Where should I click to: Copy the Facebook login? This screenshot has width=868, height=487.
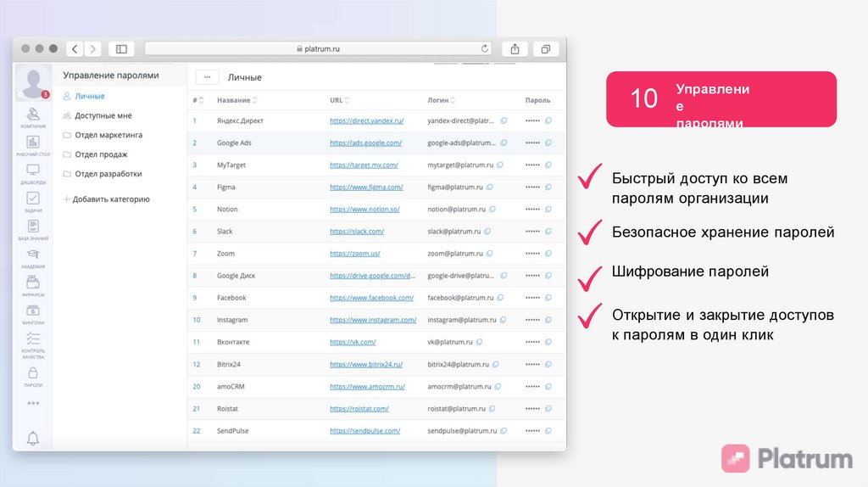point(500,298)
